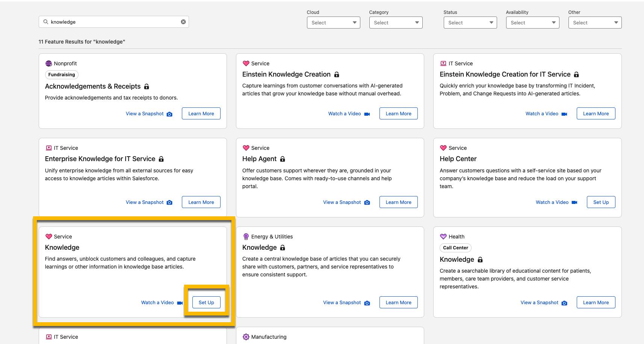This screenshot has width=644, height=344.
Task: Click '11 Feature Results for "knowledge"' text
Action: pyautogui.click(x=82, y=42)
